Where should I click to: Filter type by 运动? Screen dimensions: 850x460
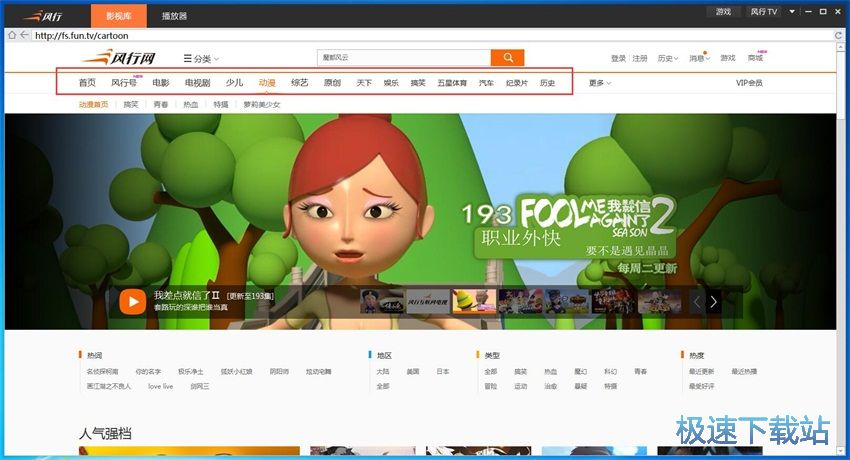[520, 386]
